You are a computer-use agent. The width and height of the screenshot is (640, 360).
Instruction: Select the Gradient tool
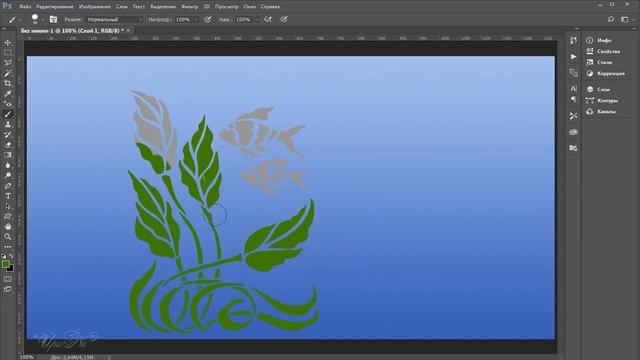click(8, 155)
